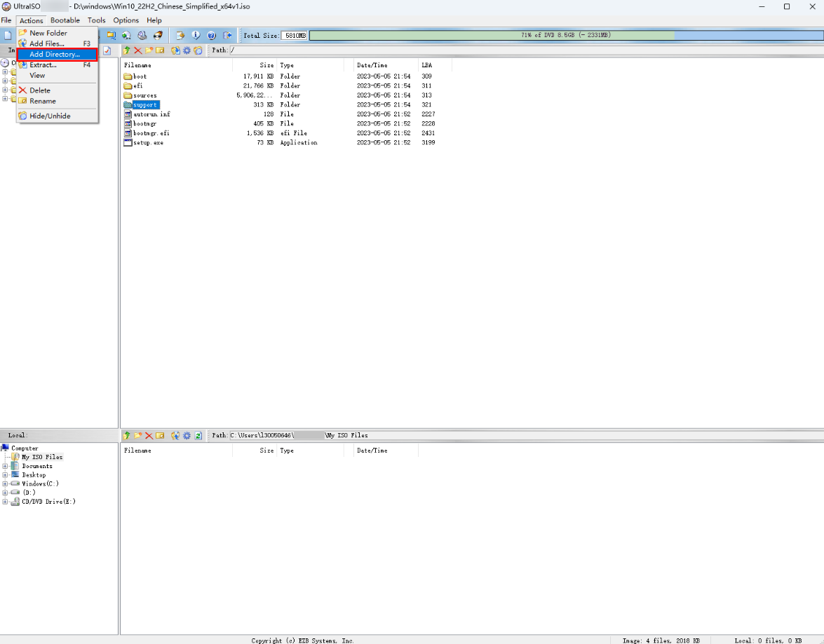Go up a folder in the image pane
The image size is (824, 644).
tap(127, 50)
